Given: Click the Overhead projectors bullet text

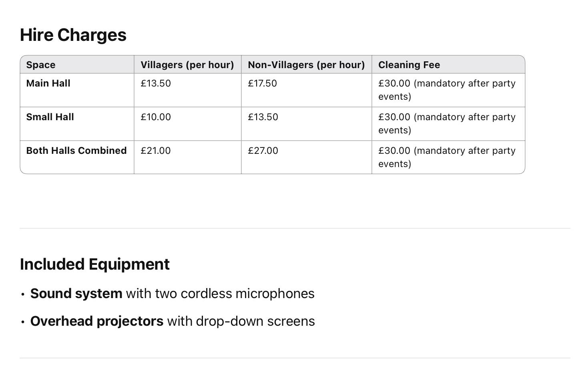Looking at the screenshot, I should pyautogui.click(x=173, y=321).
